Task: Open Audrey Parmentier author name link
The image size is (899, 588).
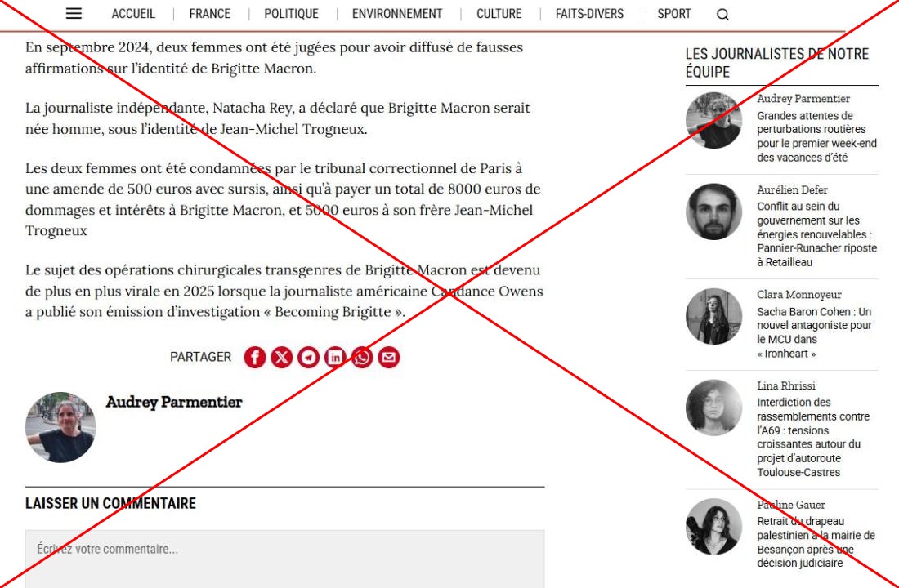Action: (x=174, y=403)
